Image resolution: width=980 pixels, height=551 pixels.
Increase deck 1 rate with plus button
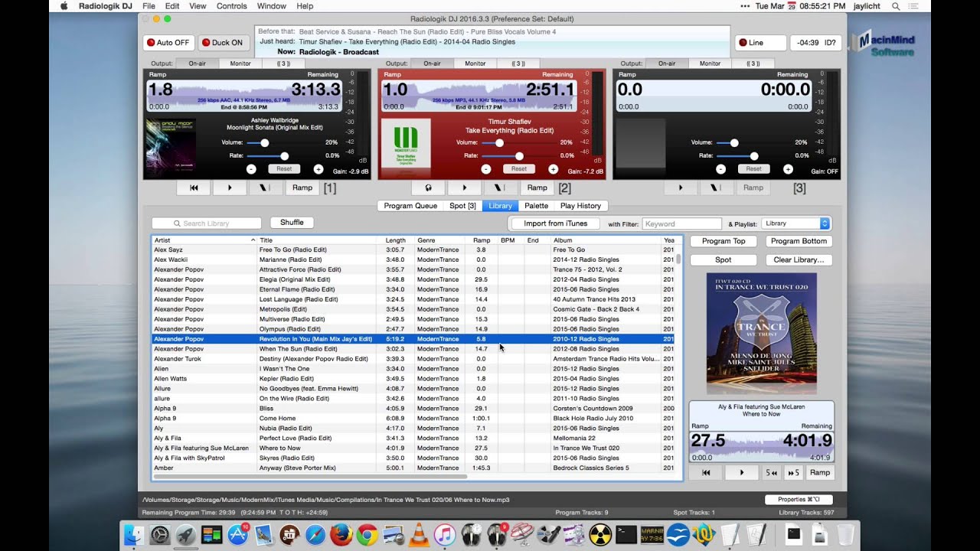(x=318, y=169)
